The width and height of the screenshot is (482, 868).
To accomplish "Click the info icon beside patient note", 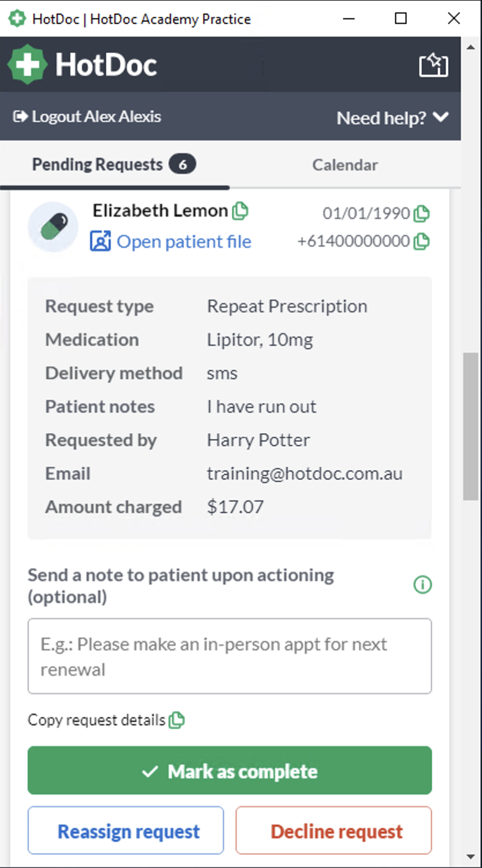I will coord(422,585).
